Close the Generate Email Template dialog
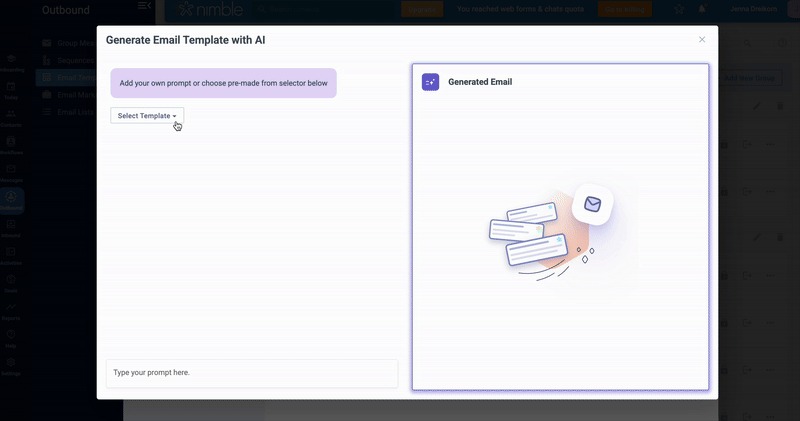Screen dimensions: 800x421 pyautogui.click(x=702, y=40)
